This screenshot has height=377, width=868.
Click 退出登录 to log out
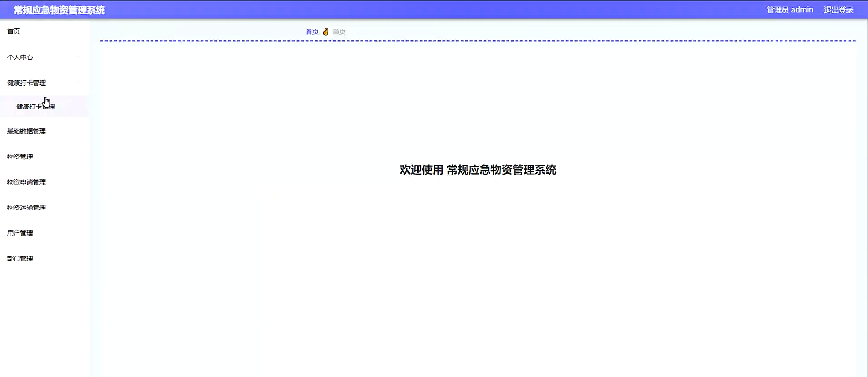click(x=839, y=10)
